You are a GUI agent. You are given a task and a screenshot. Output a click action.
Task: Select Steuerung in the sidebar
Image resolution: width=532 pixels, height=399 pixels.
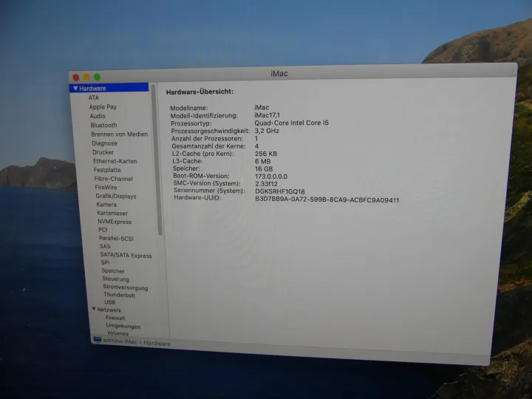116,279
